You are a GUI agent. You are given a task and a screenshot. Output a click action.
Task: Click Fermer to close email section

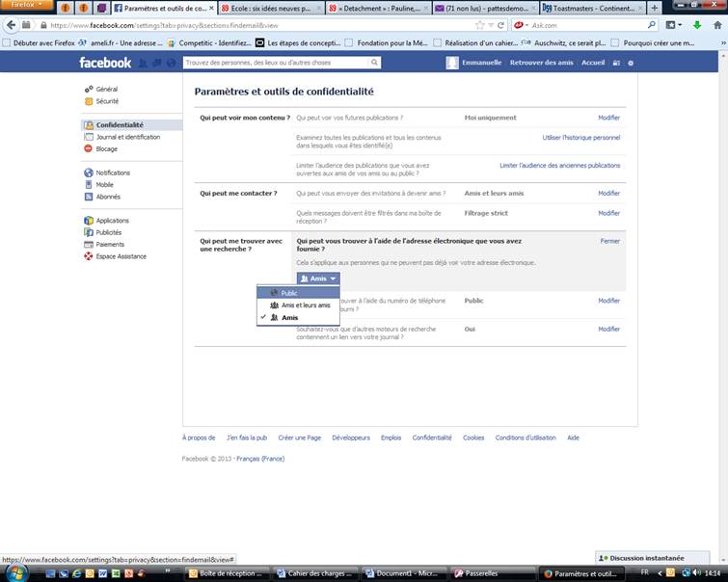coord(610,241)
